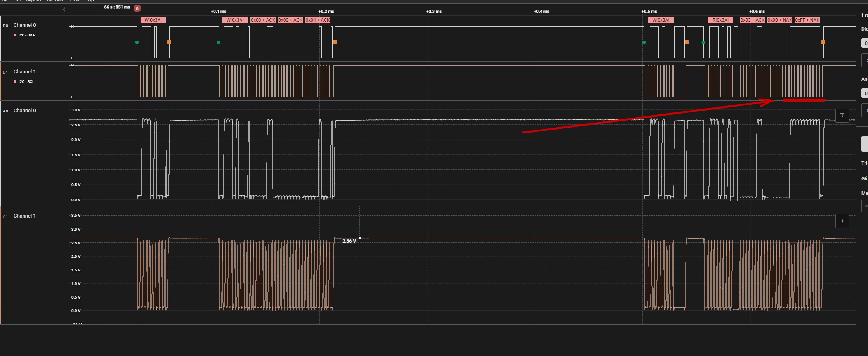This screenshot has height=356, width=868.
Task: Click the A0 Channel 0 analog channel name
Action: click(x=25, y=111)
